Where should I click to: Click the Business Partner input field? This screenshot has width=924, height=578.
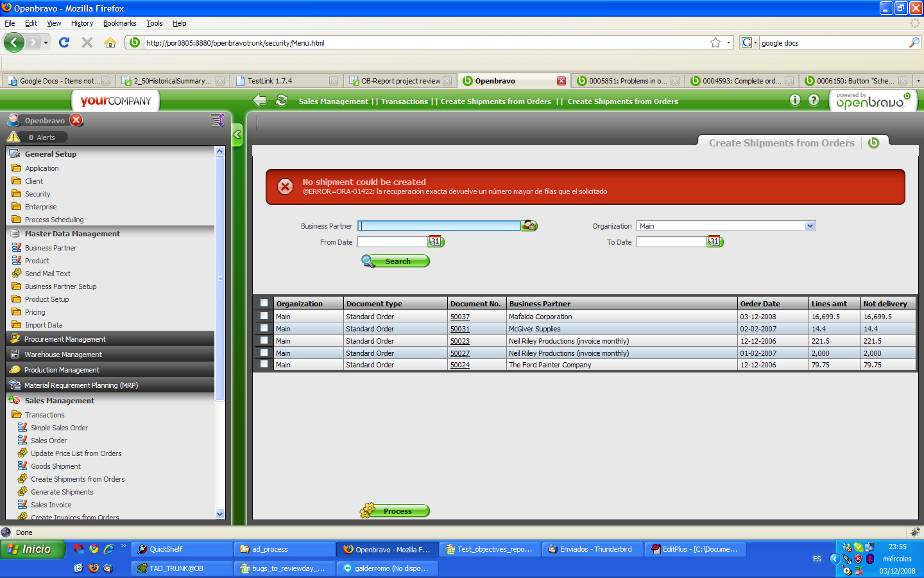439,225
